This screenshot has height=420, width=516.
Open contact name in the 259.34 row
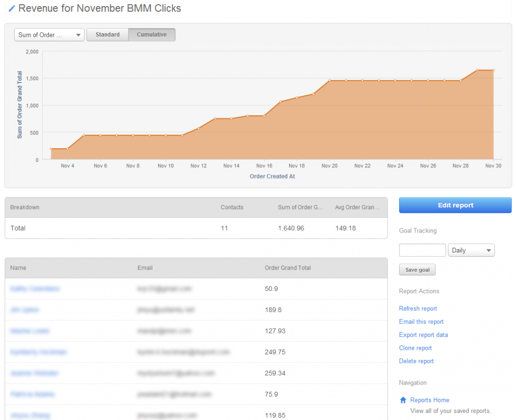[x=34, y=373]
